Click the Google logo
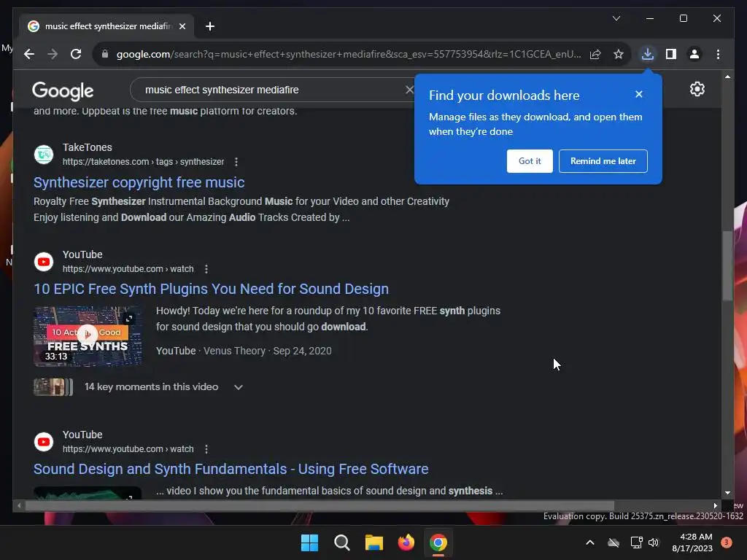Viewport: 747px width, 560px height. point(63,90)
